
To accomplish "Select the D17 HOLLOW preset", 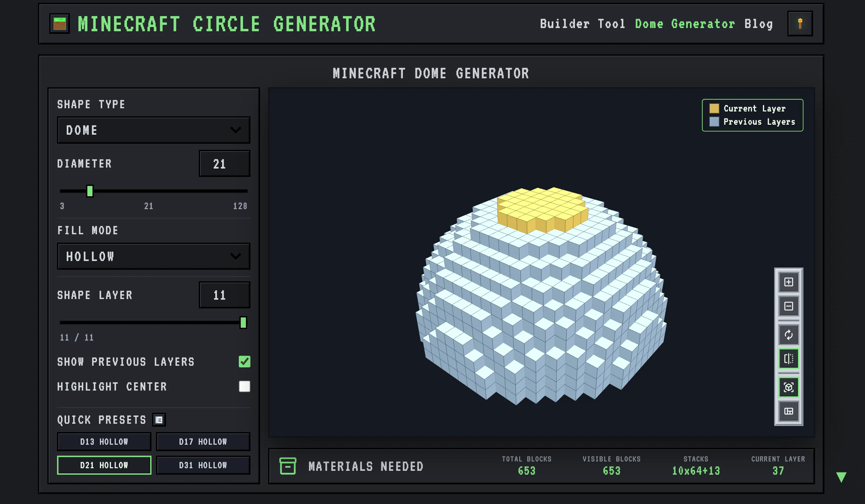I will click(x=203, y=441).
